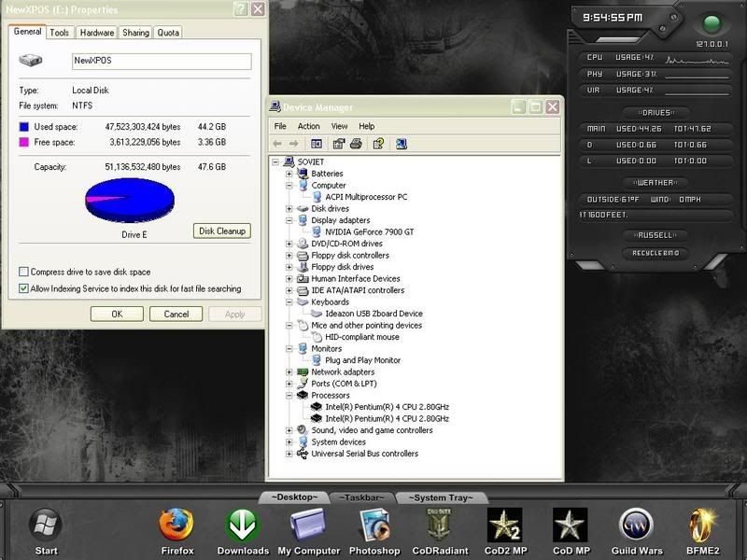Click the green status light on the widget

click(x=712, y=24)
